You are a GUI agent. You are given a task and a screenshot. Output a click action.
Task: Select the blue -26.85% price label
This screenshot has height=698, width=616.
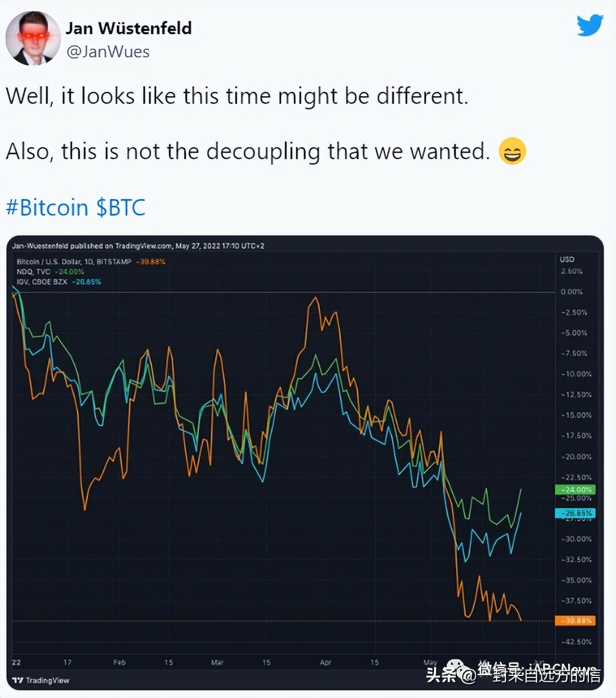575,513
